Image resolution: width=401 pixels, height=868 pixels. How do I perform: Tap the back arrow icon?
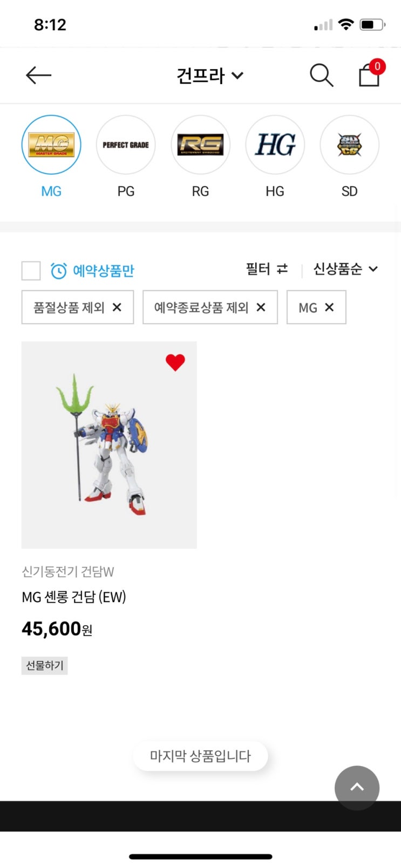(38, 75)
